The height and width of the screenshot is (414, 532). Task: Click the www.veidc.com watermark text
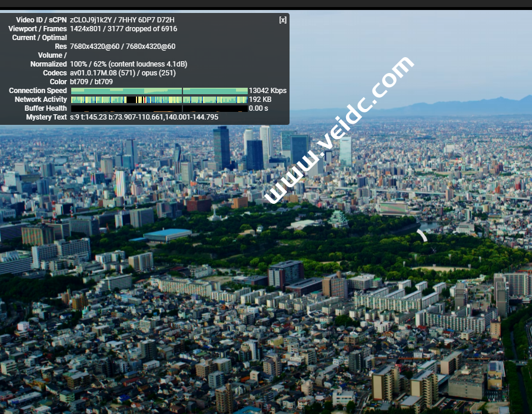pyautogui.click(x=340, y=130)
